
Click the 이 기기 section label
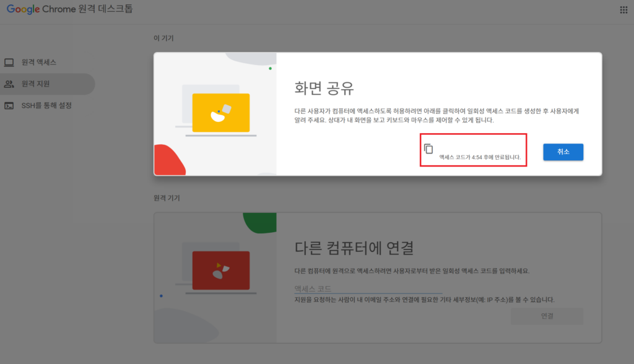coord(163,38)
